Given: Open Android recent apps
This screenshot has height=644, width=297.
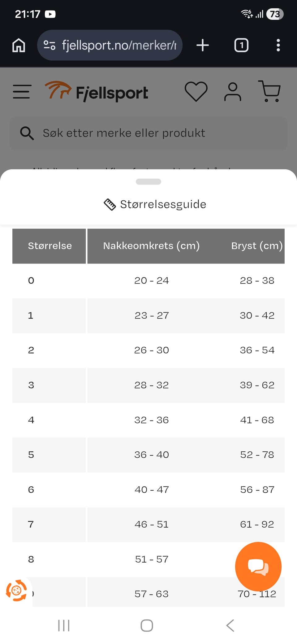Looking at the screenshot, I should (x=64, y=625).
